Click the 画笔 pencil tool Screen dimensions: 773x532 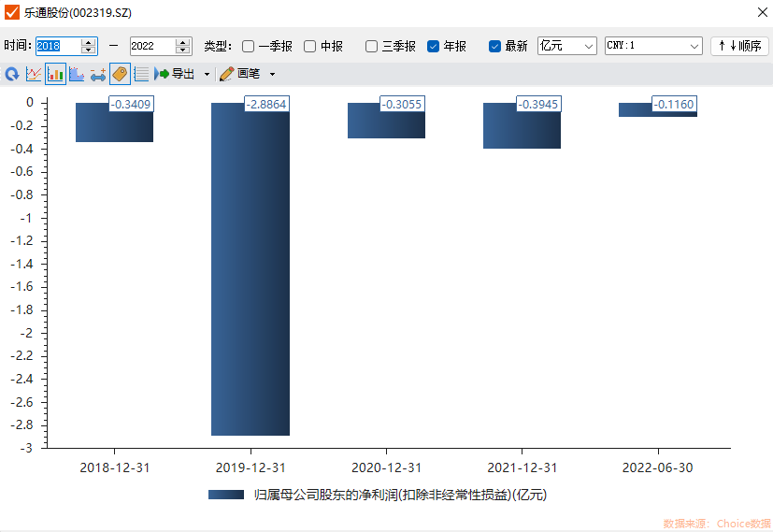click(239, 74)
